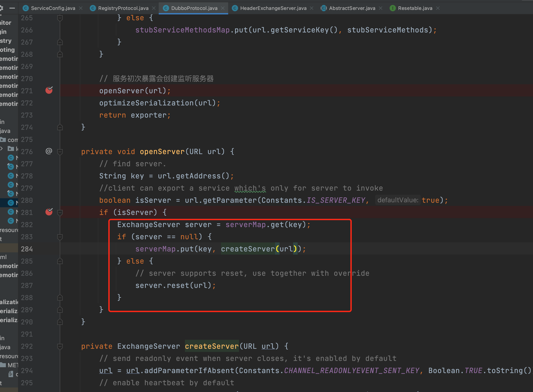Click the @ gutter icon at line 276
The width and height of the screenshot is (533, 392).
tap(49, 151)
